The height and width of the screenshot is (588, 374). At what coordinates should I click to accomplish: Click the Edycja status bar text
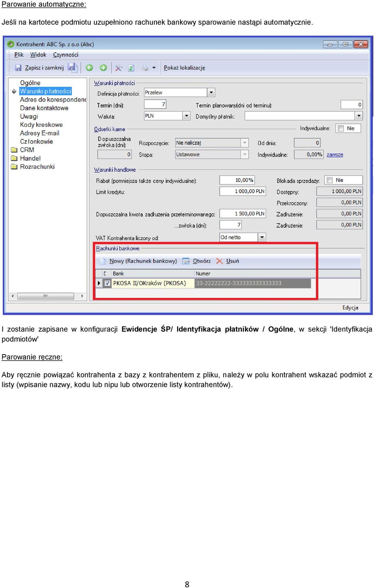click(x=350, y=307)
